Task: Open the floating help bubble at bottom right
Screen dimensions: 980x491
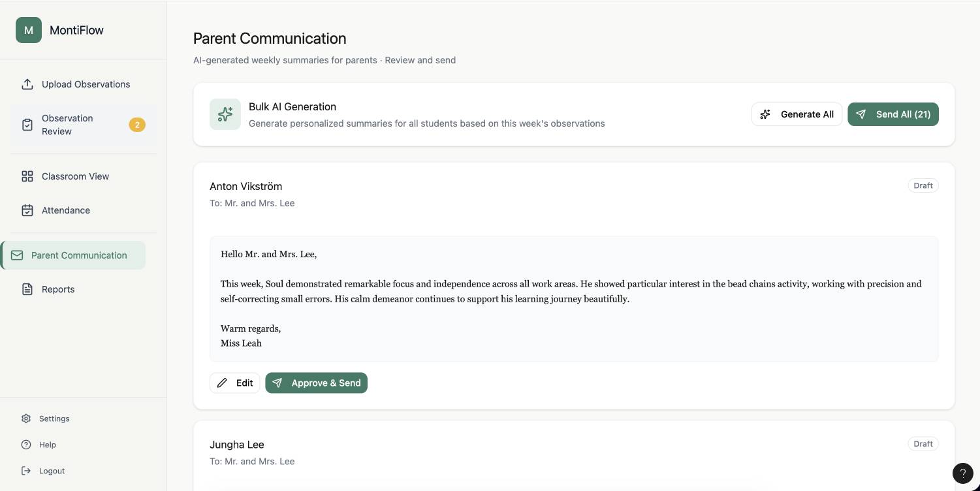Action: [x=962, y=473]
